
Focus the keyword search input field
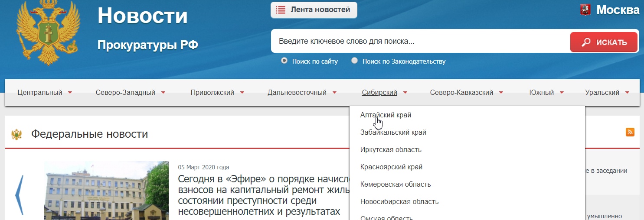(421, 42)
